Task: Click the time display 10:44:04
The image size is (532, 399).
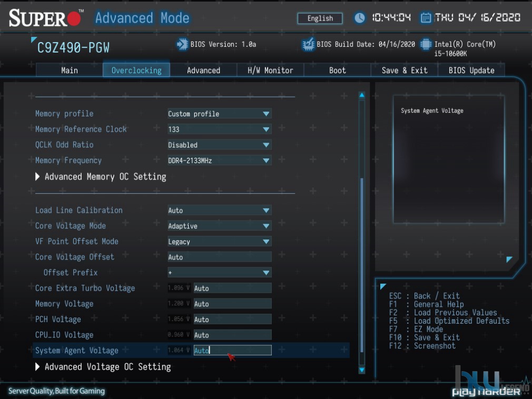Action: click(x=391, y=17)
